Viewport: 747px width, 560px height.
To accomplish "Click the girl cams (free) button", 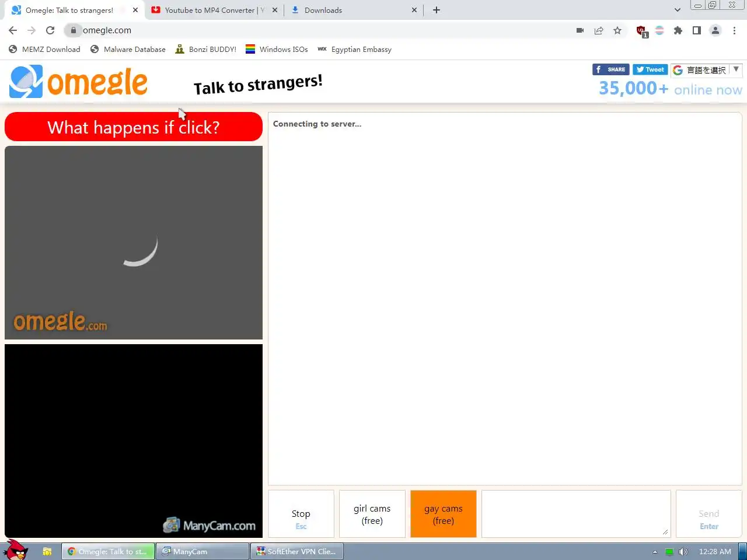I will coord(372,514).
